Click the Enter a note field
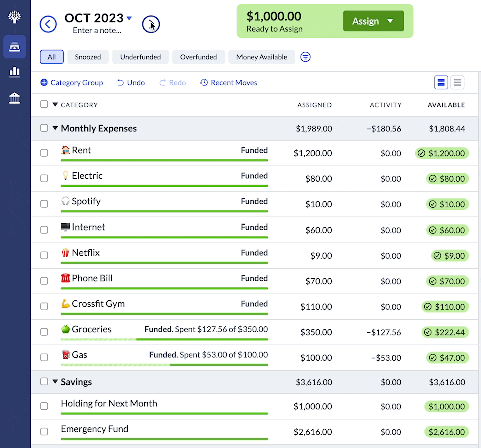Viewport: 481px width, 448px height. point(97,30)
